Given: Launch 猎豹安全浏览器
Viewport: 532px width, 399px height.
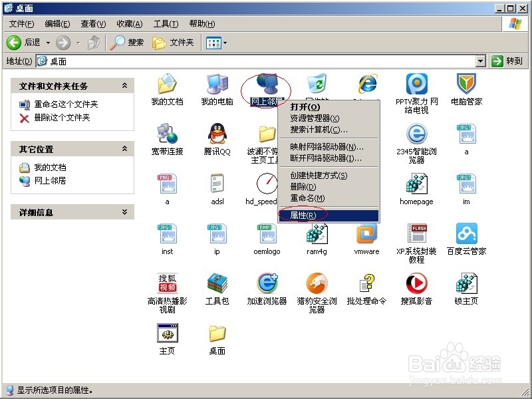Looking at the screenshot, I should tap(316, 286).
